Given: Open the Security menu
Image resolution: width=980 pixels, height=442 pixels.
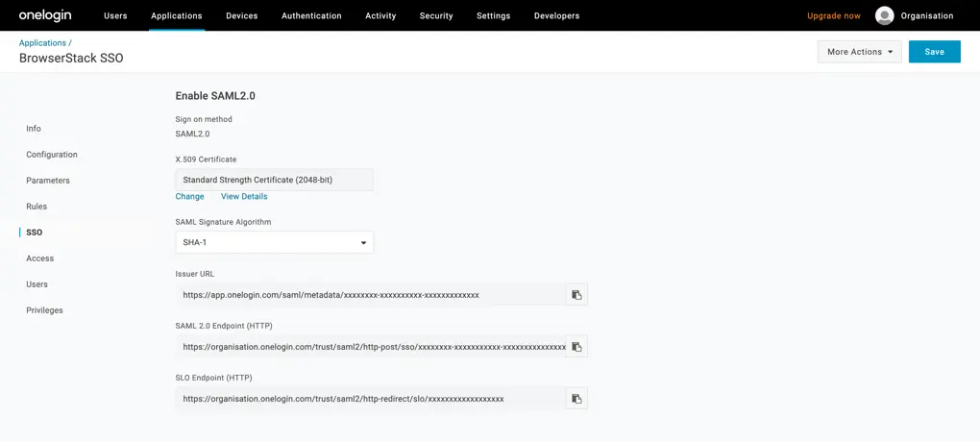Looking at the screenshot, I should (436, 16).
